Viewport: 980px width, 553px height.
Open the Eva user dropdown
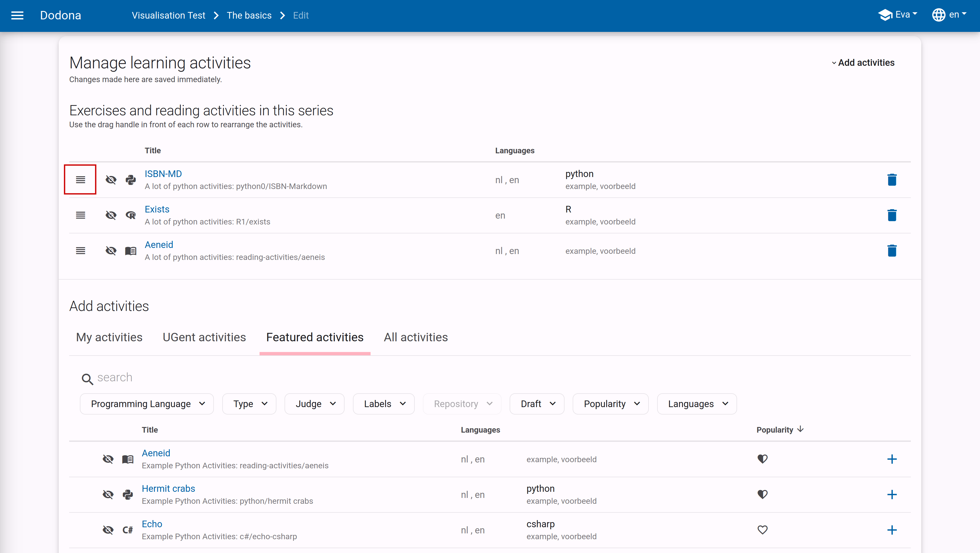point(898,15)
